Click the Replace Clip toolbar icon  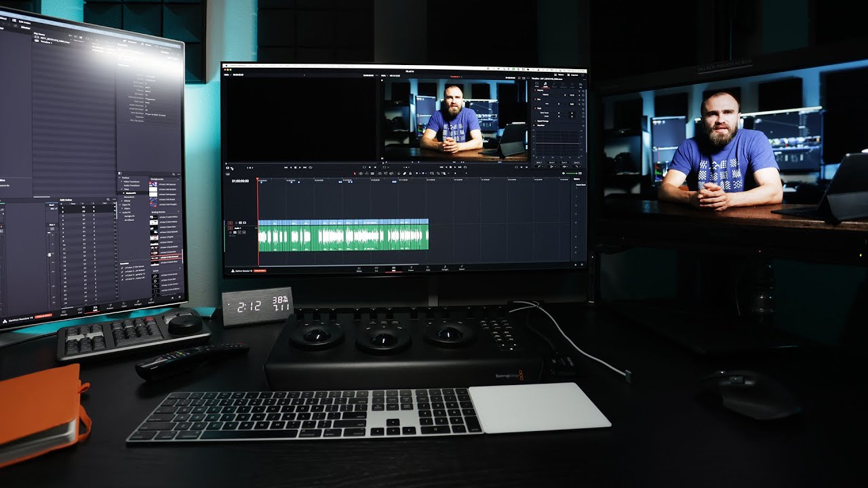(391, 173)
